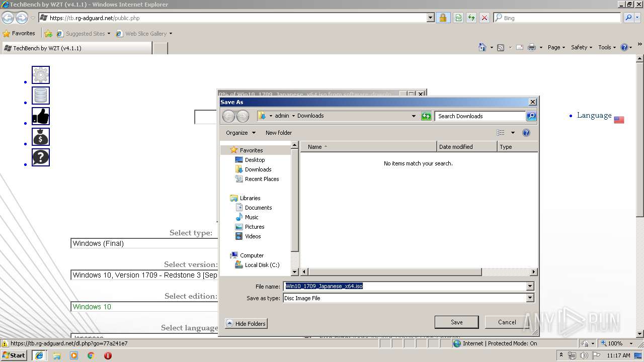Open the Tools menu in command bar
Image resolution: width=644 pixels, height=362 pixels.
[607, 47]
